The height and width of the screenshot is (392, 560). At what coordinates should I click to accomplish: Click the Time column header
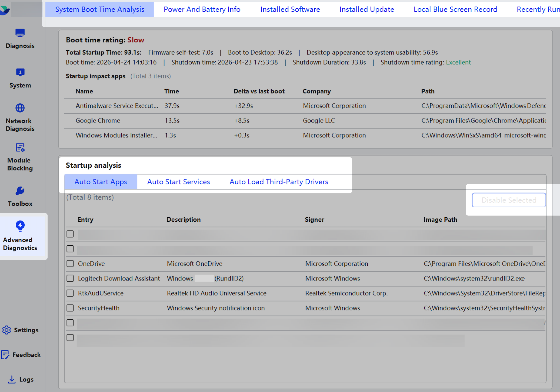click(x=172, y=91)
